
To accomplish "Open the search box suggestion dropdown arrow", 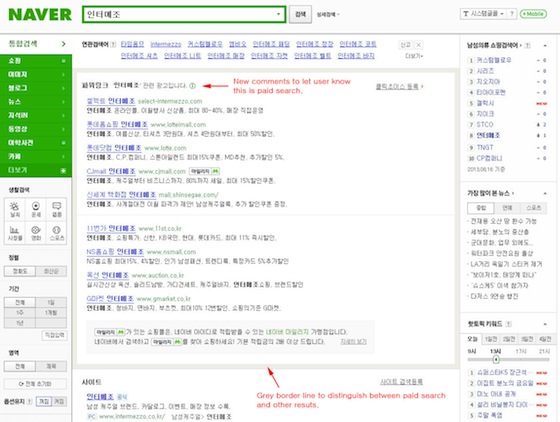I will pos(278,14).
